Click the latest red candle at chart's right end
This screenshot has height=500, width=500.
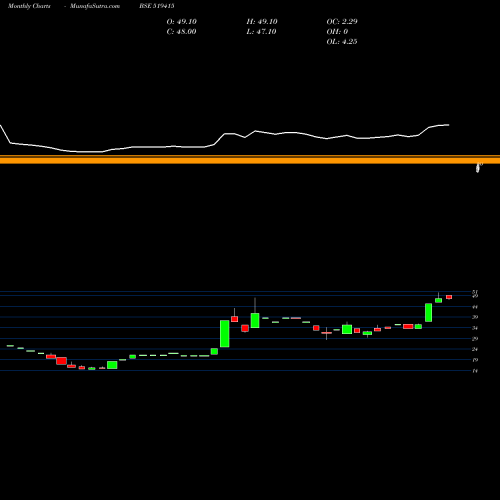pos(449,297)
